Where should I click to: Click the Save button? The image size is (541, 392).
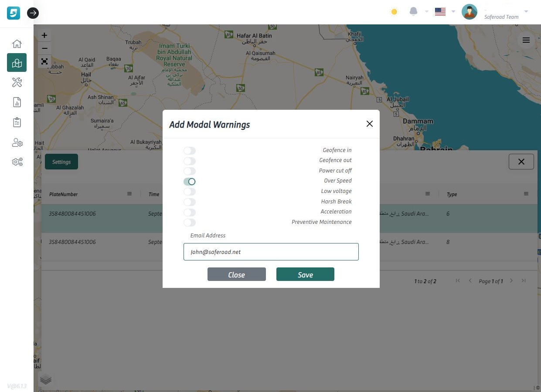click(305, 274)
